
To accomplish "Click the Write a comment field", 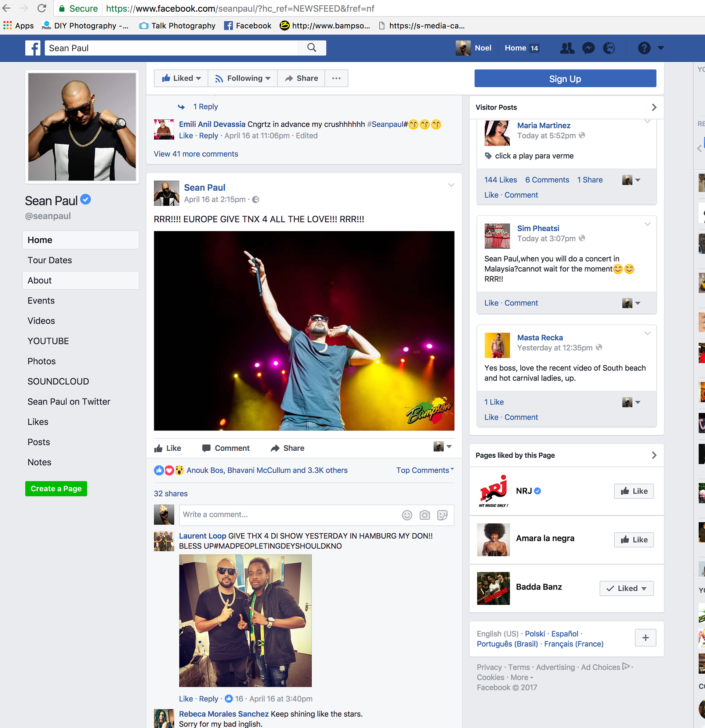I will click(286, 515).
